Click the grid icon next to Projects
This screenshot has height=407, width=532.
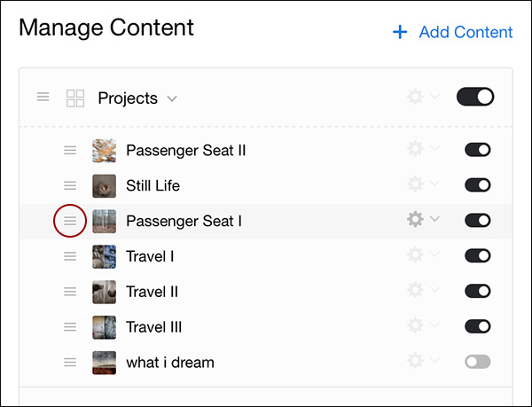(x=75, y=98)
